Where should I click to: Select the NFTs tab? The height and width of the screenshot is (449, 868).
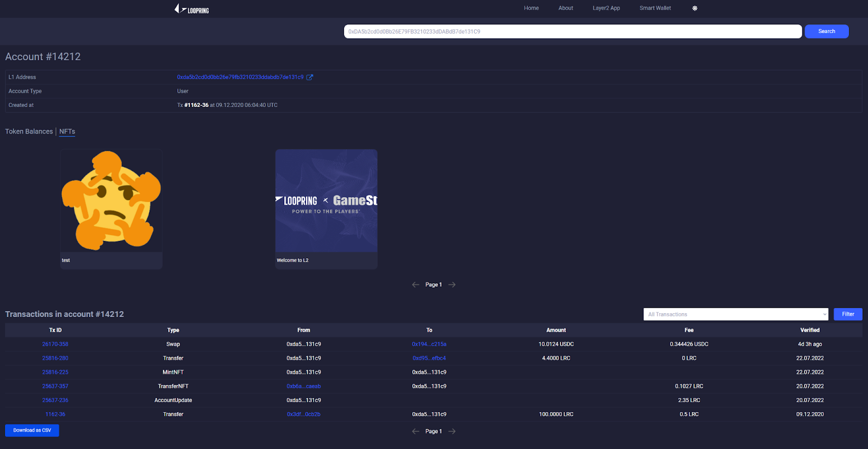pyautogui.click(x=67, y=131)
